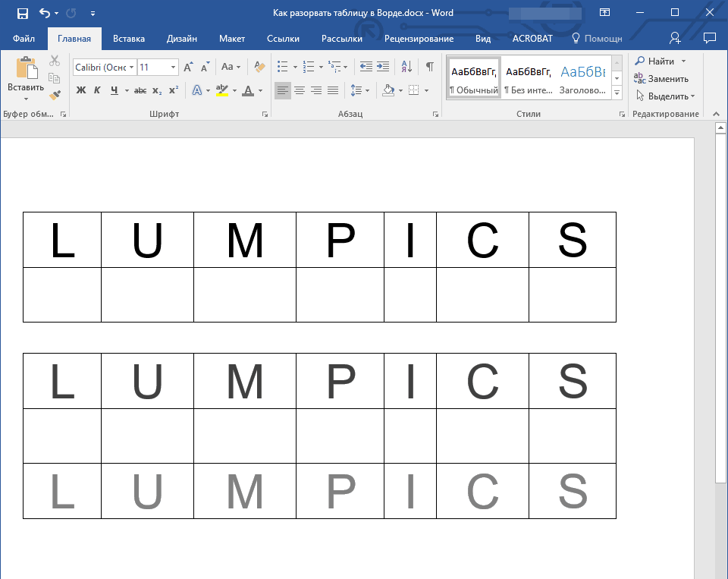Viewport: 728px width, 579px height.
Task: Show paragraph marks with the pilcrow button
Action: click(429, 67)
